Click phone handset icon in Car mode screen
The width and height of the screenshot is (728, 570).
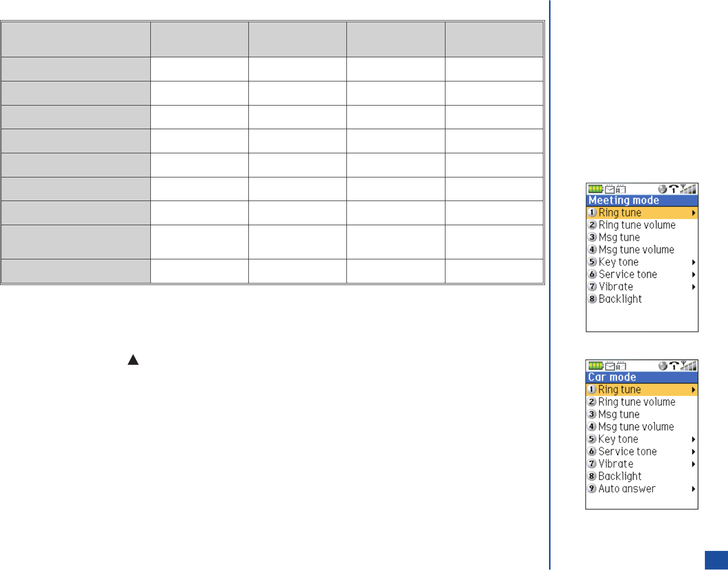tap(674, 366)
